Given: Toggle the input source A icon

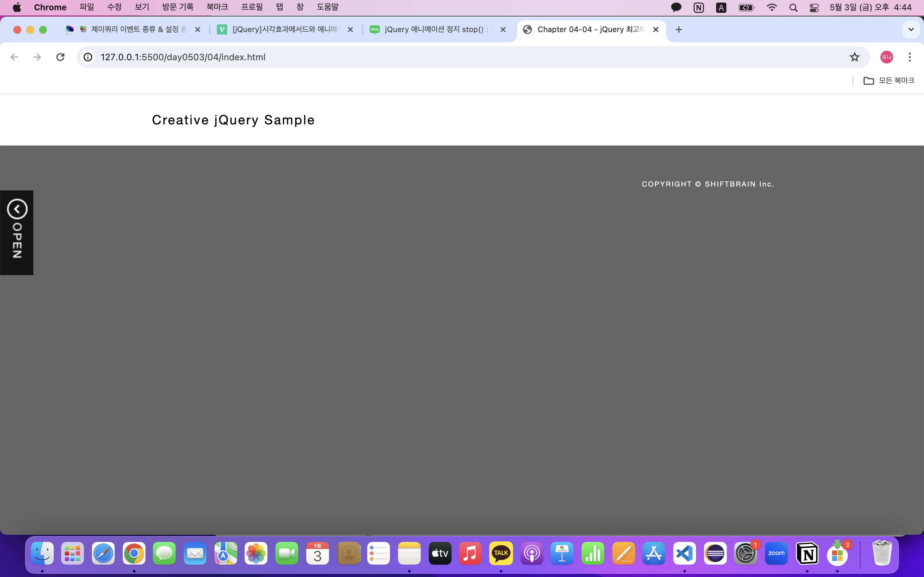Looking at the screenshot, I should (x=721, y=8).
